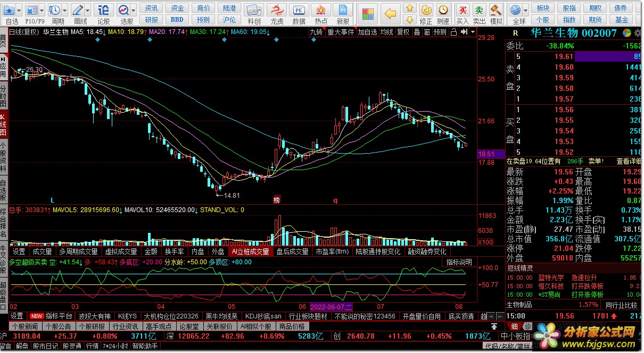644x353 pixels.
Task: Click the yellow up arrow icon
Action: [409, 8]
